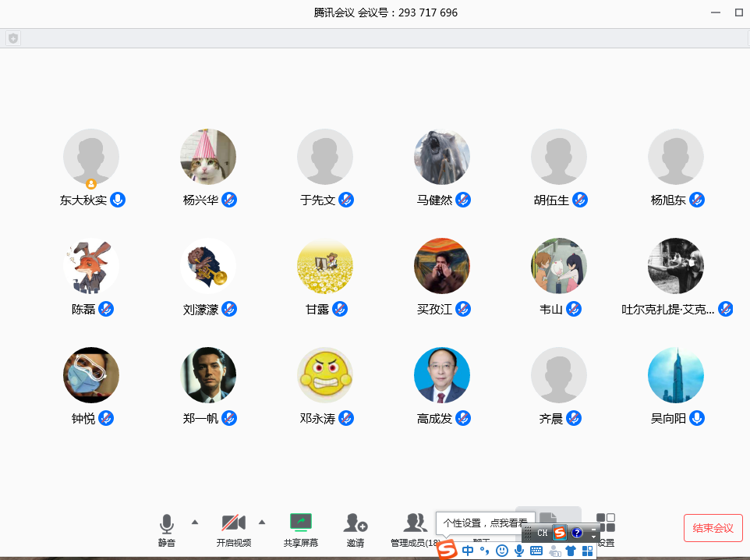
Task: Toggle mute icon beside 杨兴华
Action: tap(229, 200)
